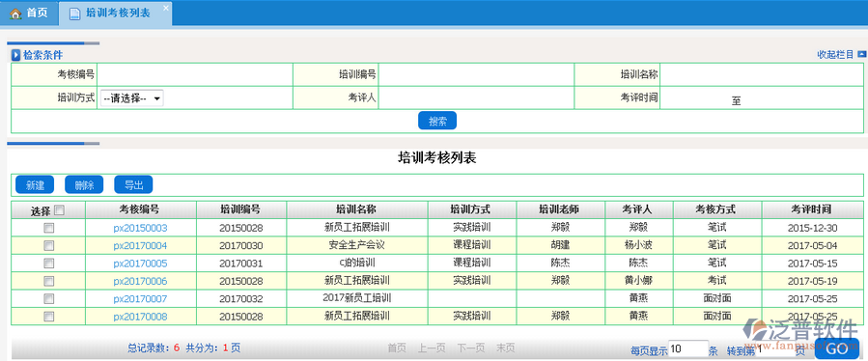Click the document icon on 培训考核列表 tab
This screenshot has width=868, height=361.
[x=74, y=14]
